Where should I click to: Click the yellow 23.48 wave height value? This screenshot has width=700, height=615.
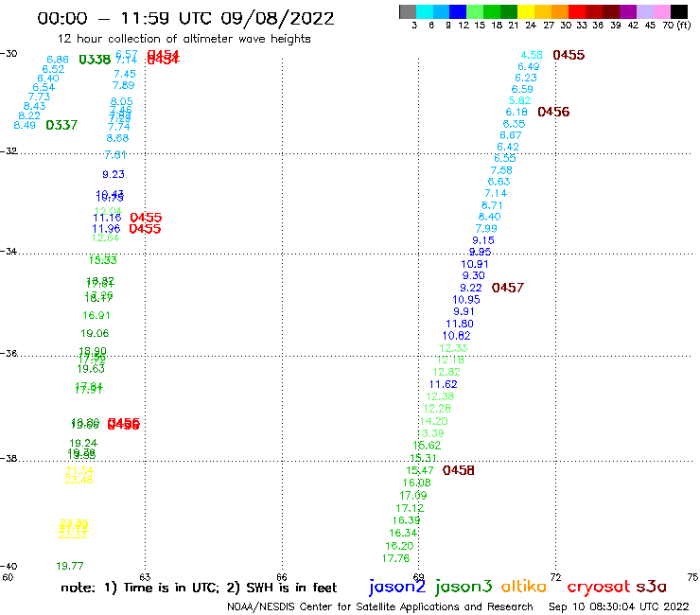pos(79,480)
